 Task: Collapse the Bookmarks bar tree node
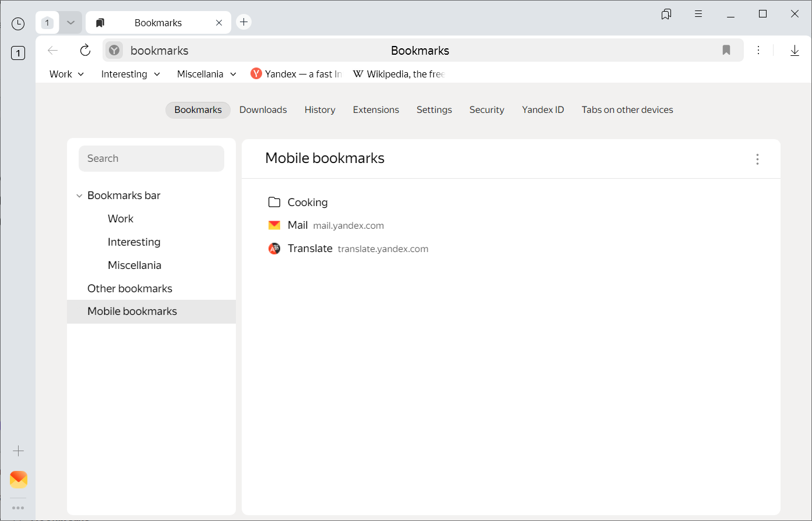80,196
